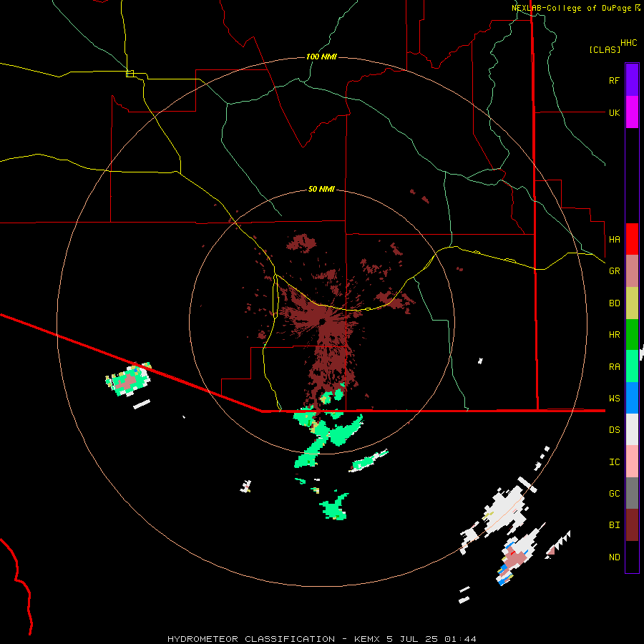Click the WS legend label
644x644 pixels.
pos(614,399)
